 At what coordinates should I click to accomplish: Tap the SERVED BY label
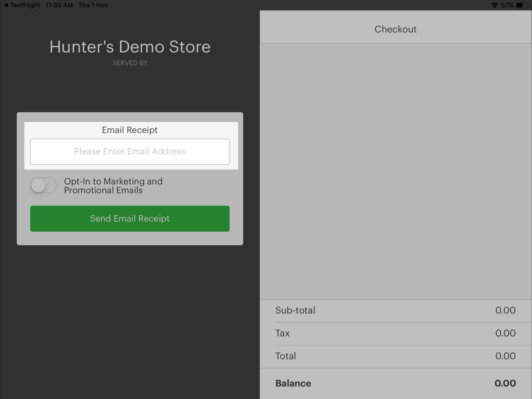pos(130,63)
